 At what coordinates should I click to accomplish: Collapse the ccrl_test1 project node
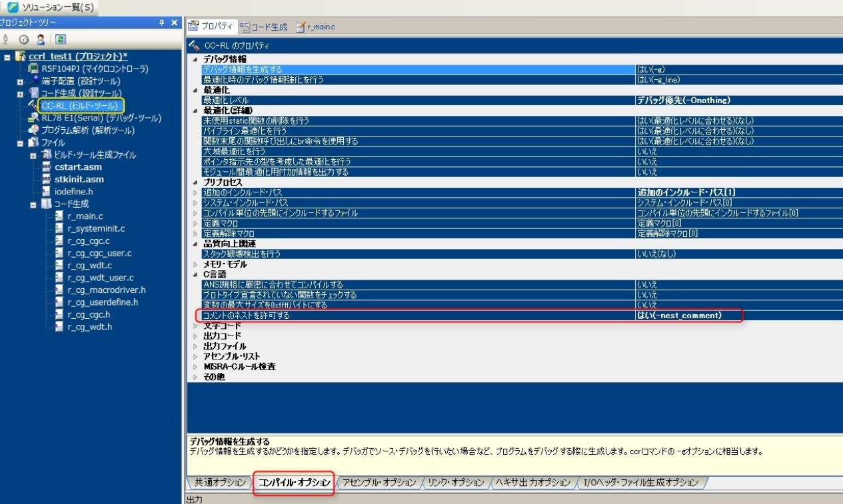click(7, 57)
